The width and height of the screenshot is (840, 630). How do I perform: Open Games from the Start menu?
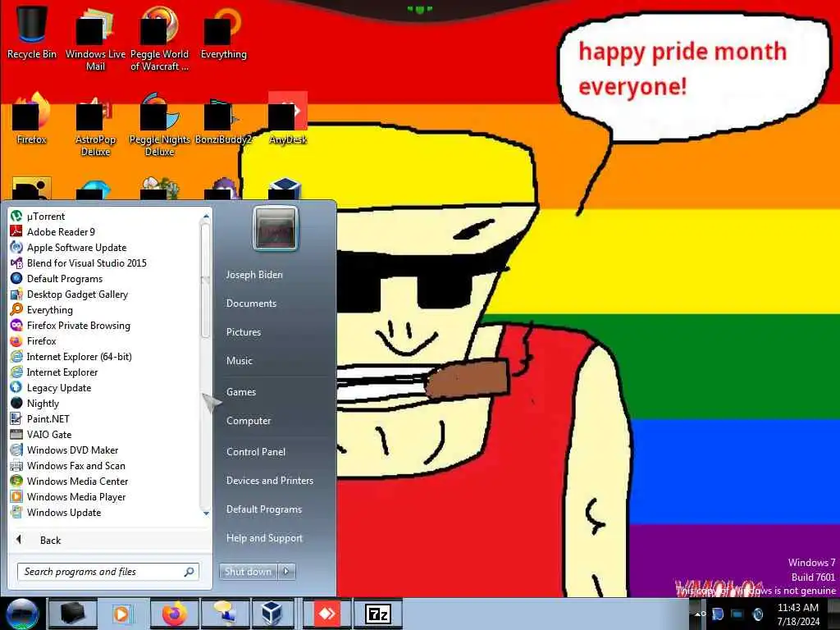pos(241,391)
